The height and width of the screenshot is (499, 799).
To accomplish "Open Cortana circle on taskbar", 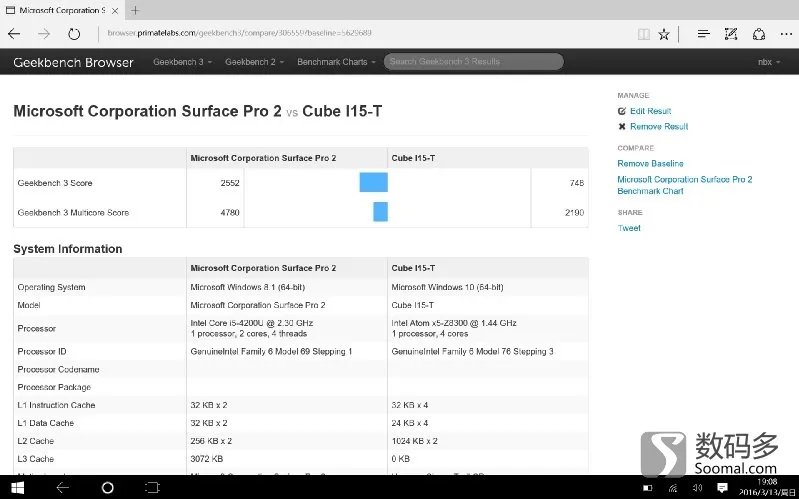I will (x=108, y=488).
